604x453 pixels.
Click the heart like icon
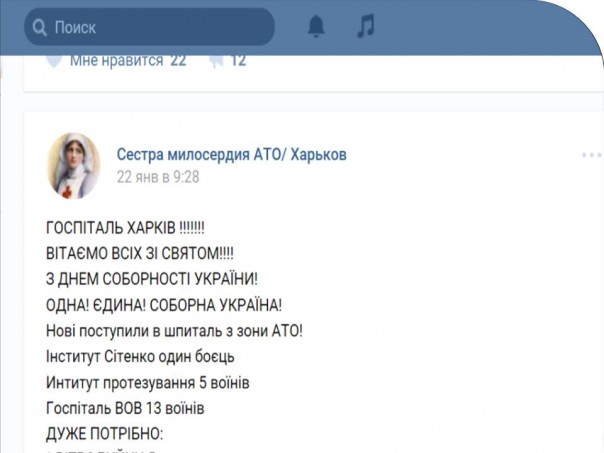(x=54, y=61)
